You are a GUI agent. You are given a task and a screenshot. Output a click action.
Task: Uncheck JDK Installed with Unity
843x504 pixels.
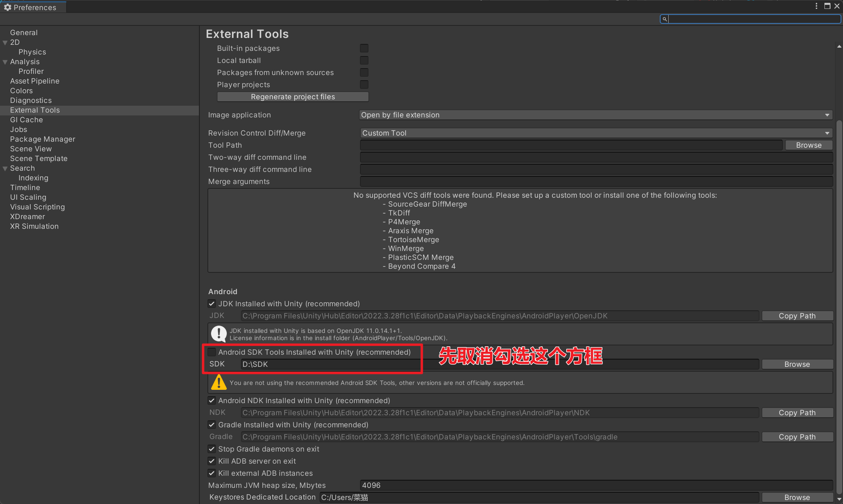tap(212, 303)
